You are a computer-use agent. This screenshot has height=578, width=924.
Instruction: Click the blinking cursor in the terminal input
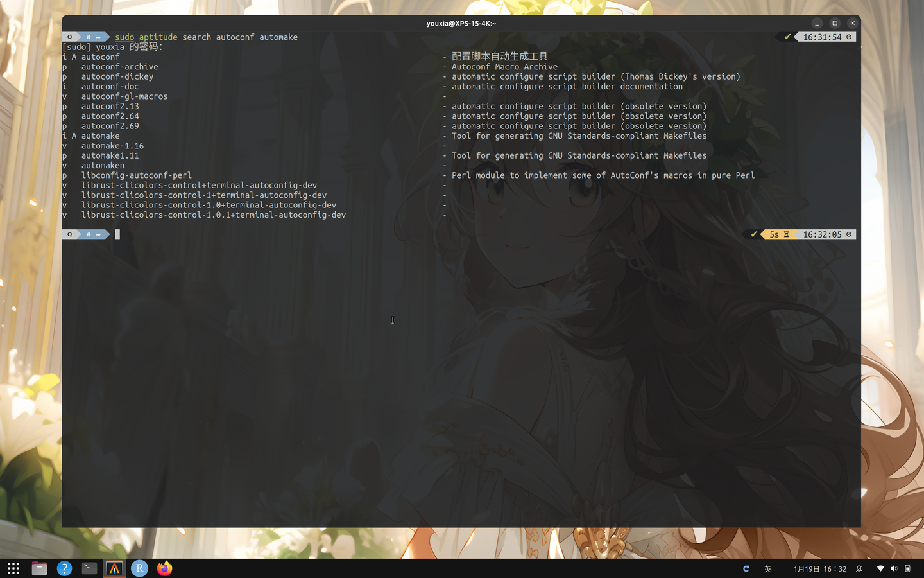click(117, 234)
